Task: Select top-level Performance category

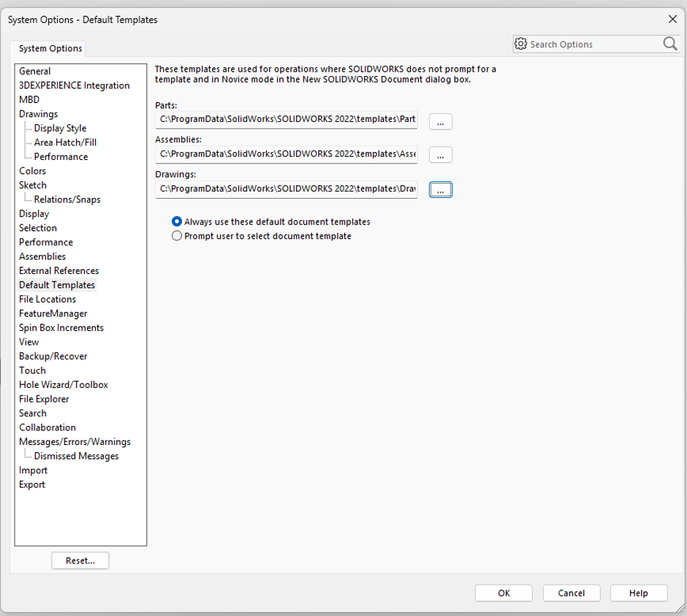Action: 45,243
